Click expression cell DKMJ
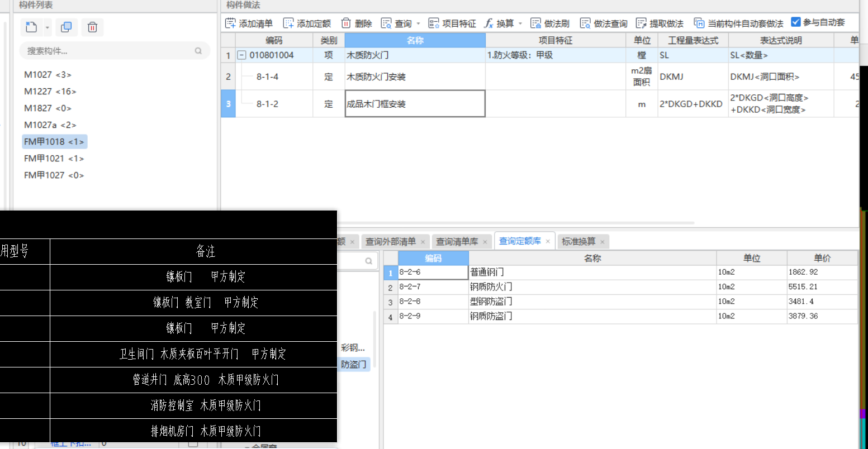The width and height of the screenshot is (868, 449). (x=693, y=77)
